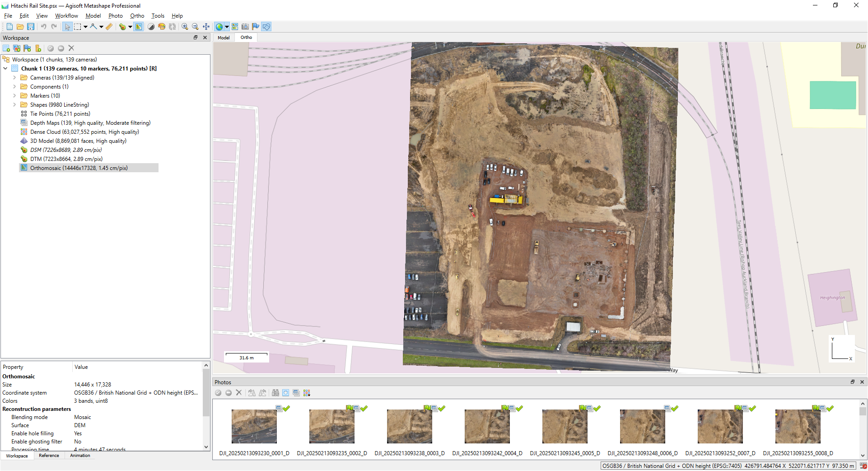Add a scale bar from the Workspace toolbar
Image resolution: width=868 pixels, height=471 pixels.
pos(38,48)
